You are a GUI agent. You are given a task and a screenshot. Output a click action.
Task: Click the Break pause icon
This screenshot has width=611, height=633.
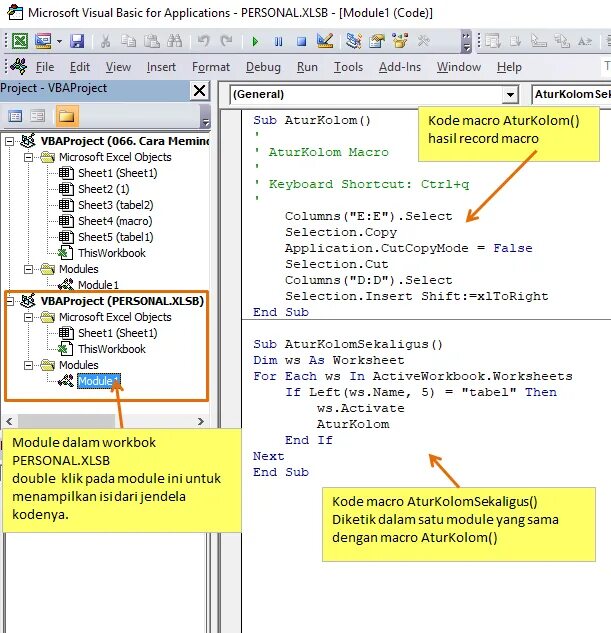278,41
